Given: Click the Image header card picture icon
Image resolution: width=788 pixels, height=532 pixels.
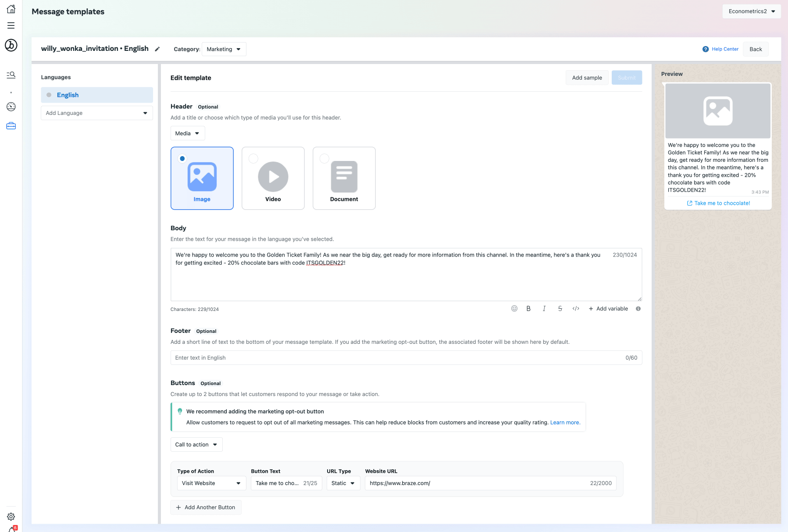Looking at the screenshot, I should [202, 177].
